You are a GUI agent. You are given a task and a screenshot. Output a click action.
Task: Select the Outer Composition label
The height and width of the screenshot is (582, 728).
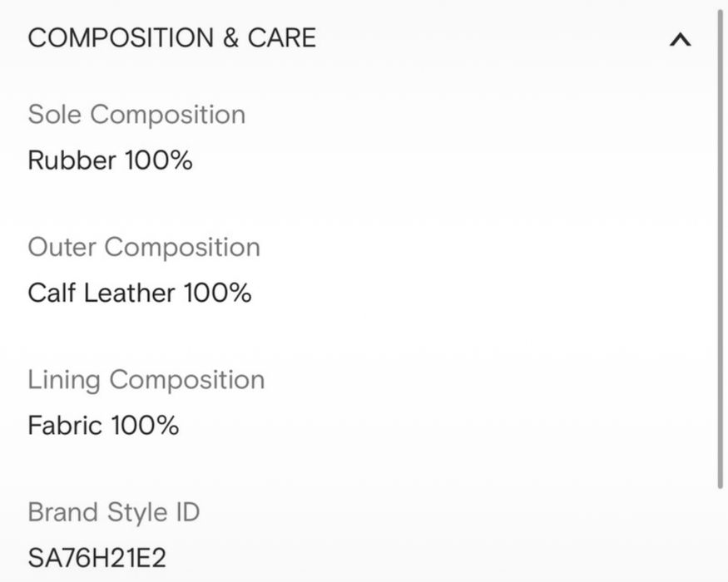pyautogui.click(x=144, y=247)
